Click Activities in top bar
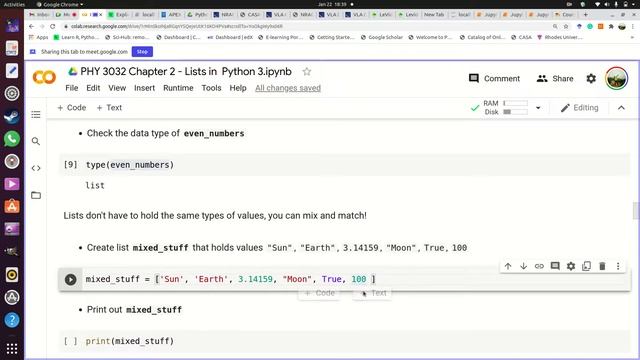Screen dimensions: 640x360 [14, 4]
